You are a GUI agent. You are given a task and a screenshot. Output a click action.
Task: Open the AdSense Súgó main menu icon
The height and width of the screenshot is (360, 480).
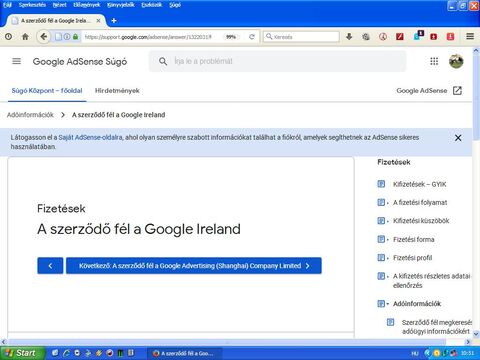pyautogui.click(x=16, y=61)
